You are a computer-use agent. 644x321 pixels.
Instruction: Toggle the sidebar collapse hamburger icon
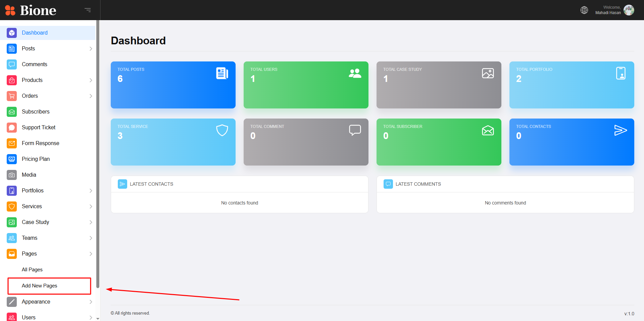tap(88, 10)
